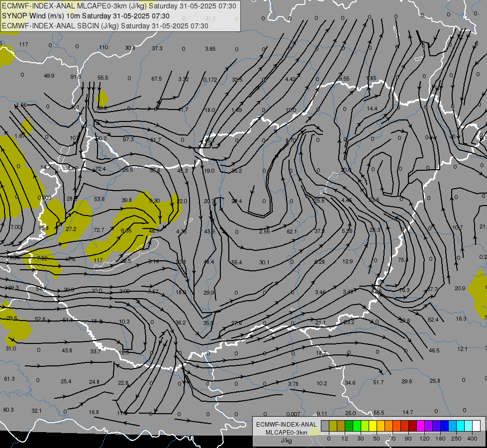Screen dimensions: 487x448
Task: Click the map value 7.57
Action: pyautogui.click(x=153, y=292)
